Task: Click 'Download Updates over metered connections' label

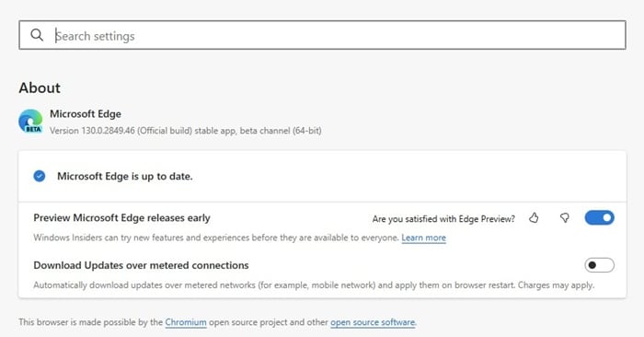Action: pos(141,265)
